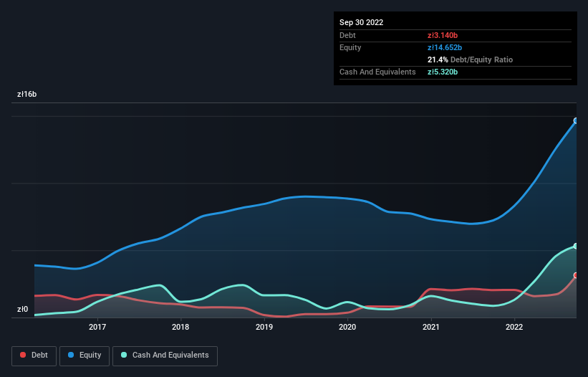The width and height of the screenshot is (588, 377).
Task: Click the 2017 x-axis label
Action: tap(97, 327)
